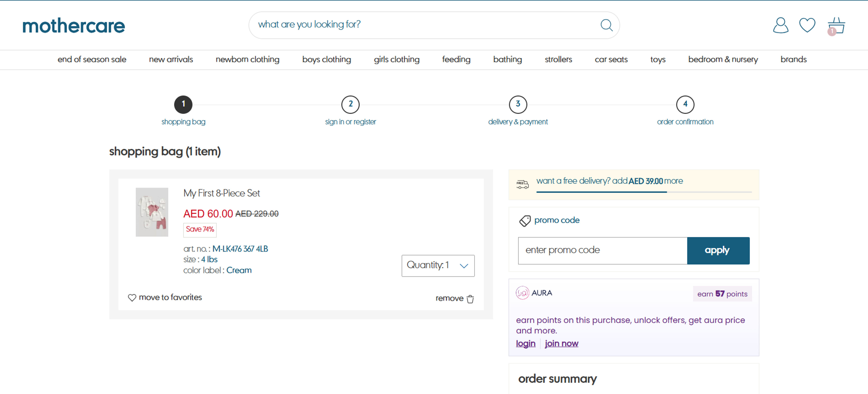Click the promo code tag icon
This screenshot has width=868, height=394.
[525, 221]
